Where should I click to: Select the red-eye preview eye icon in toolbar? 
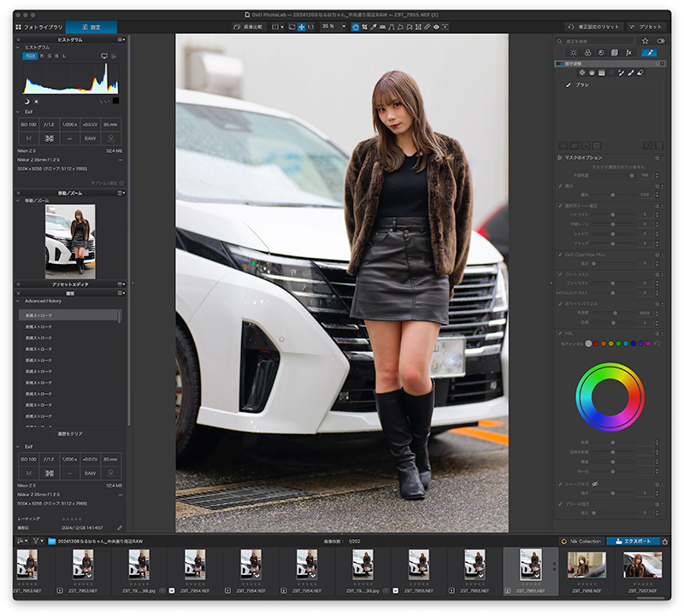click(436, 26)
